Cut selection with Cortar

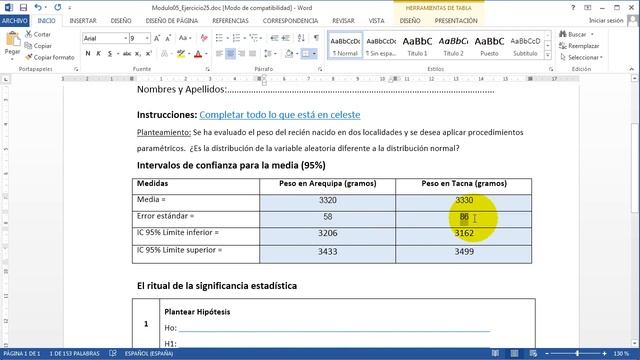(38, 34)
